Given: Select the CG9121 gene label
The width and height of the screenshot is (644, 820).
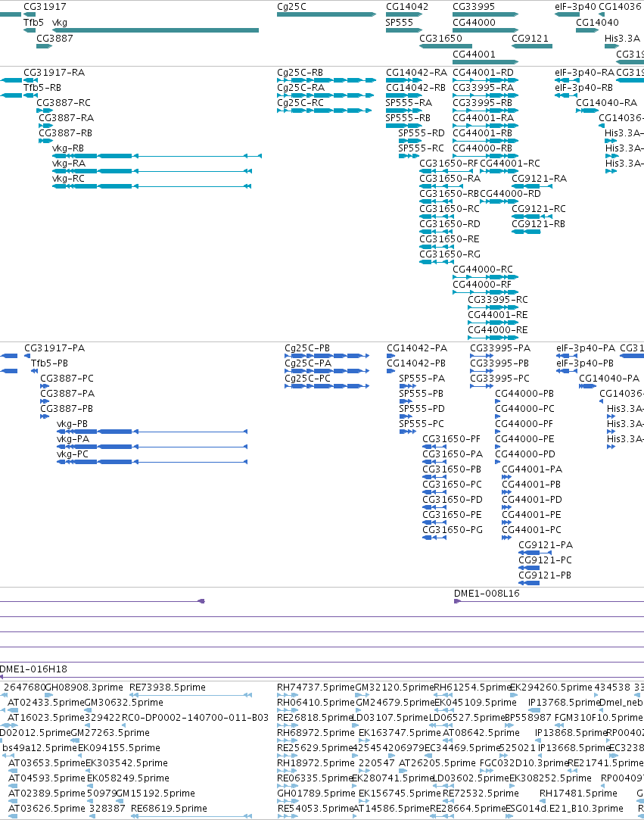Looking at the screenshot, I should pos(530,38).
